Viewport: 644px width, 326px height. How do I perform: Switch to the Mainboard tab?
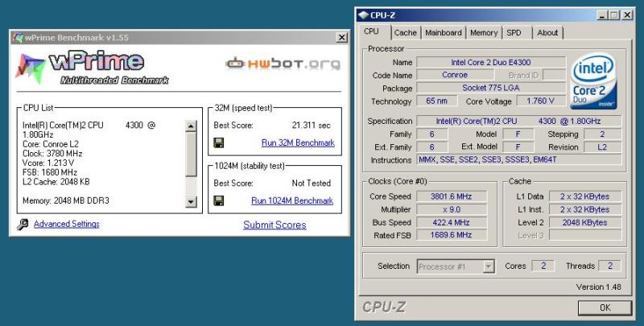click(444, 33)
